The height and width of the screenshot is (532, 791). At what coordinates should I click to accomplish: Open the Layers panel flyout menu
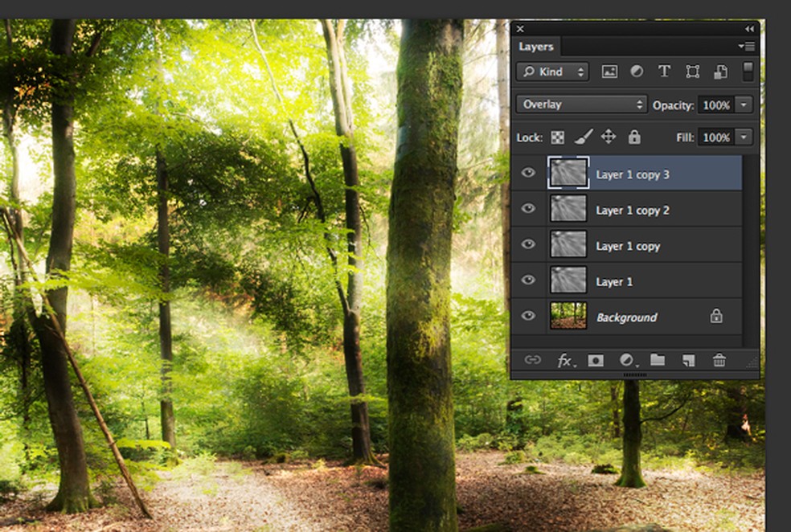(747, 47)
